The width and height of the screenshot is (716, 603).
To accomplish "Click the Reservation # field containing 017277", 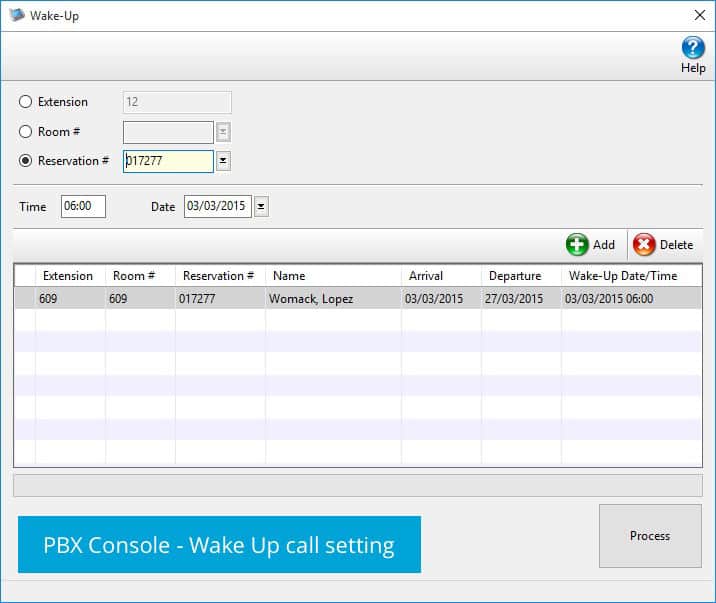I will click(x=167, y=161).
